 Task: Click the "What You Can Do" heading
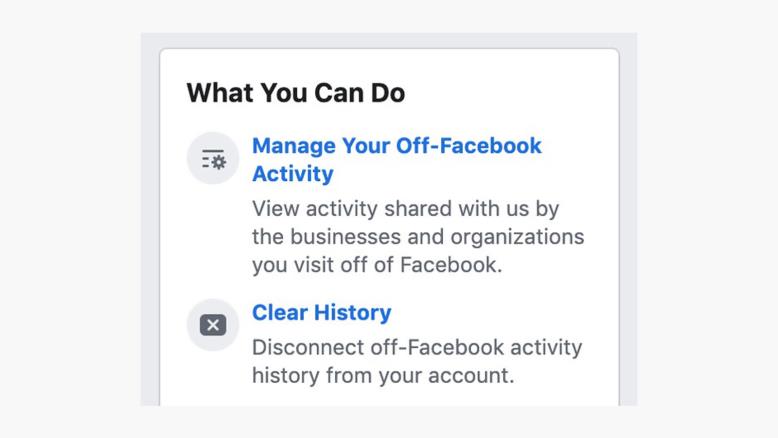click(295, 94)
